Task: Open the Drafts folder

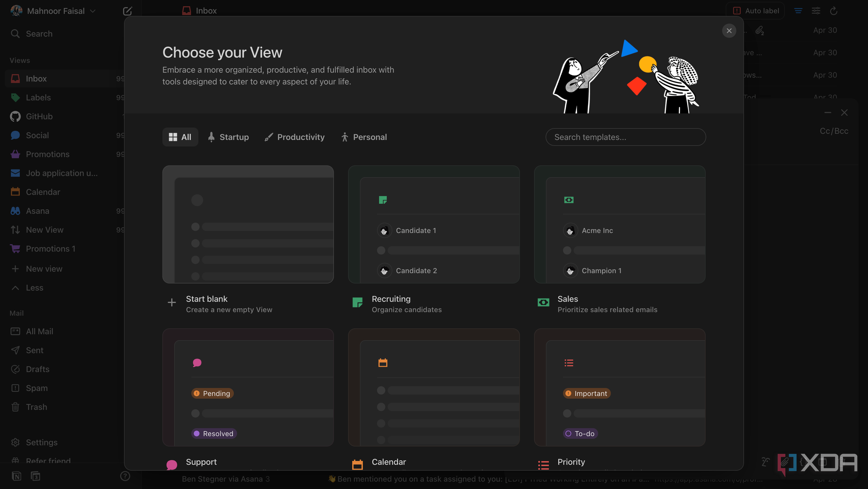Action: point(38,369)
